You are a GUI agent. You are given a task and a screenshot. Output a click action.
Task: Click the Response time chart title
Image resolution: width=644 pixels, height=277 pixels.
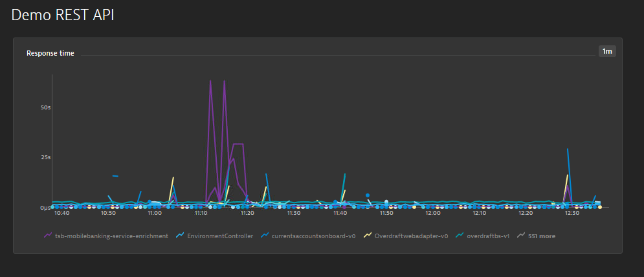(50, 53)
